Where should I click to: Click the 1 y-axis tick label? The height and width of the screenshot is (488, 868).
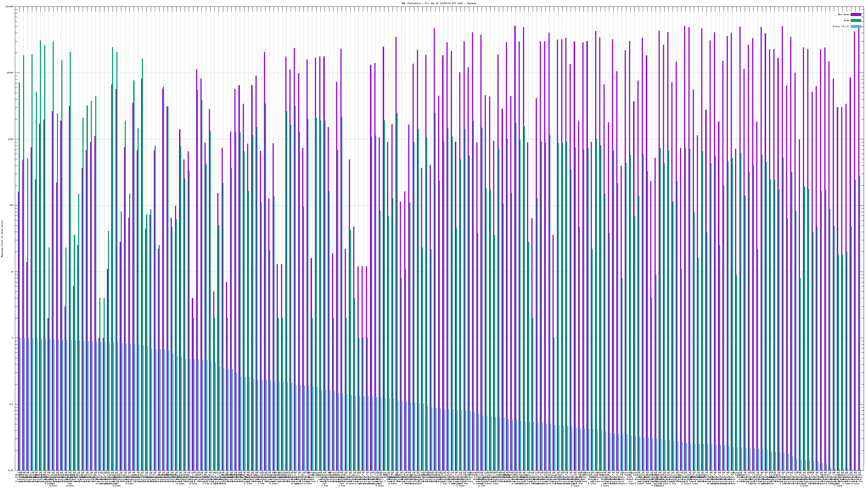point(13,338)
